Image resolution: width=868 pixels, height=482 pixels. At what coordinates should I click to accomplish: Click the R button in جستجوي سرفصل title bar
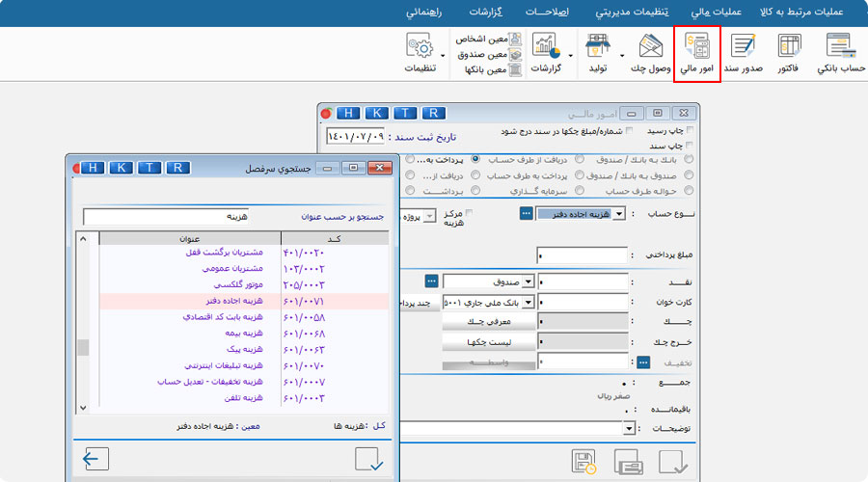point(177,168)
